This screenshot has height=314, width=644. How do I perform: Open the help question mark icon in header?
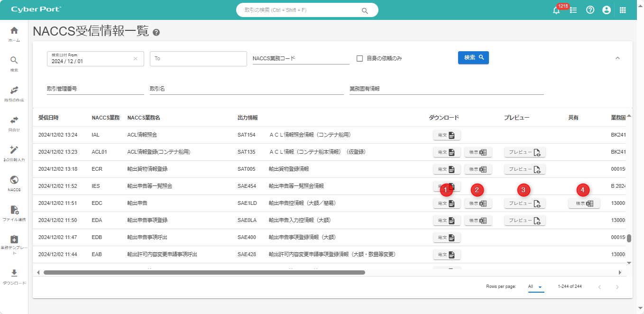[590, 10]
